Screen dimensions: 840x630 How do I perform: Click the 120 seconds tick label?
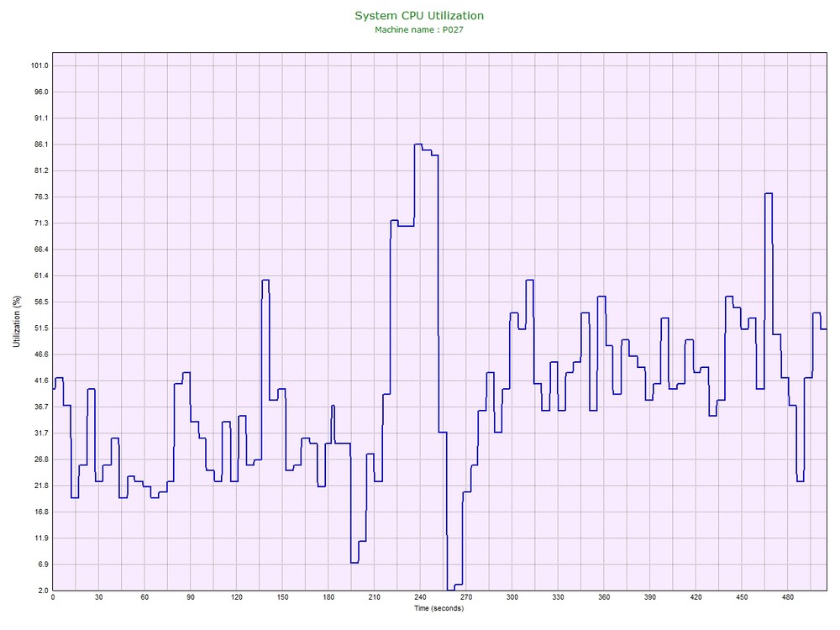236,597
